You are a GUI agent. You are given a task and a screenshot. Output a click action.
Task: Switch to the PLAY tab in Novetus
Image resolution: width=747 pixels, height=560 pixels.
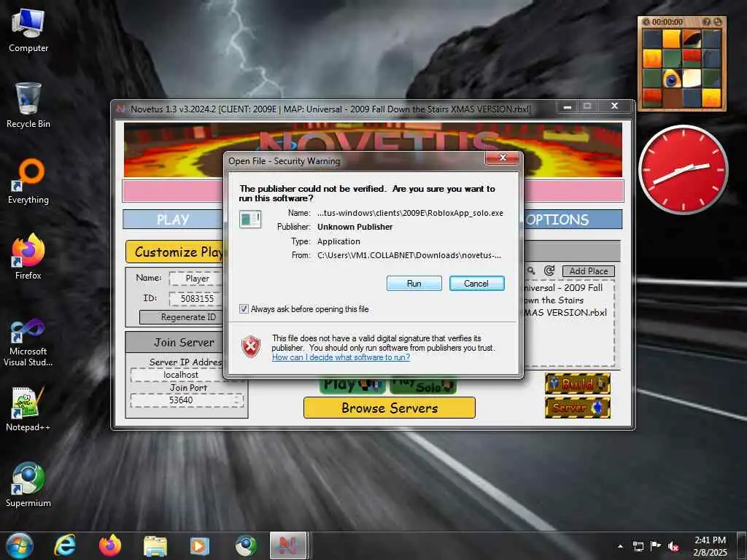[173, 219]
